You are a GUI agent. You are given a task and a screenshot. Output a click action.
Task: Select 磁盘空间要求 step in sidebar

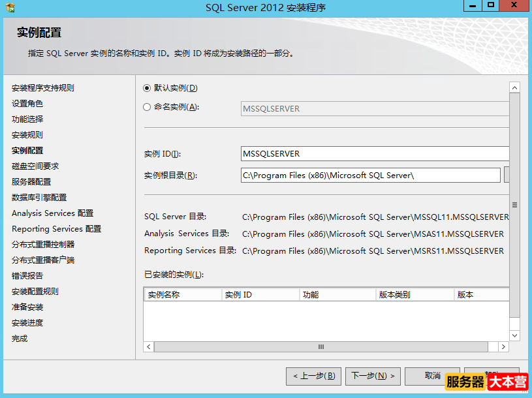tap(35, 166)
